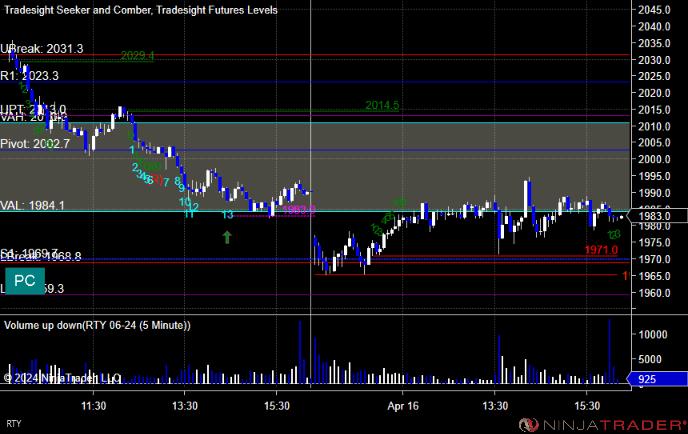This screenshot has width=688, height=434.
Task: Click the green 2029.4 price label
Action: [x=137, y=56]
